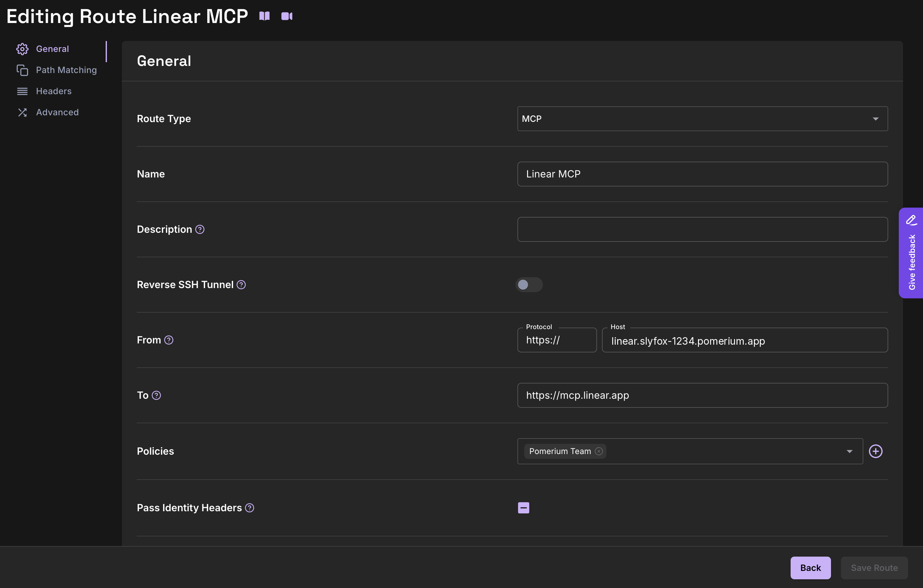Viewport: 923px width, 588px height.
Task: Show help for Pass Identity Headers
Action: (x=250, y=508)
